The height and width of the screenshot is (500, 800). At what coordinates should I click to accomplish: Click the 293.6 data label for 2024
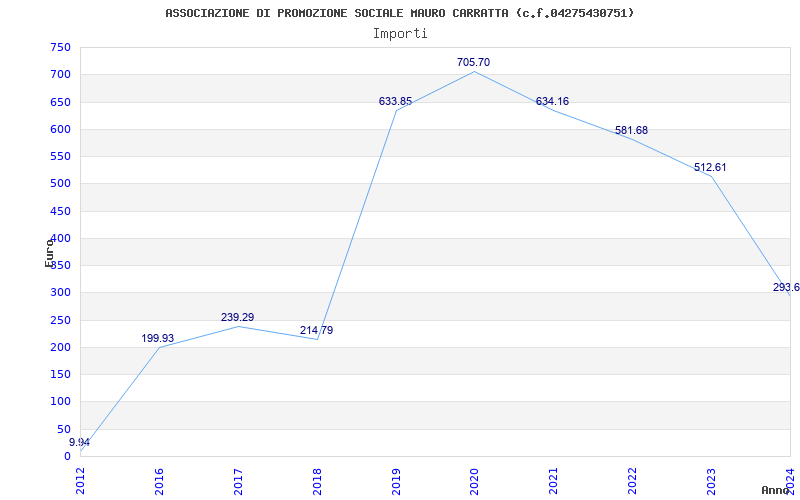click(786, 287)
